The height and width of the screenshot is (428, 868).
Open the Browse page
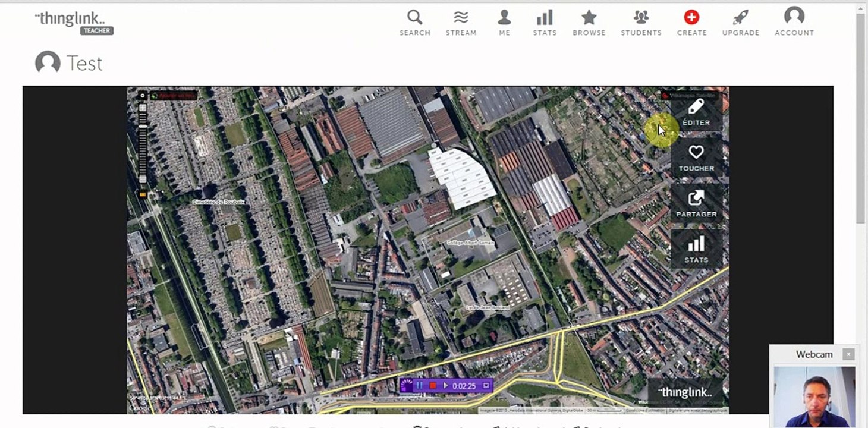coord(589,23)
